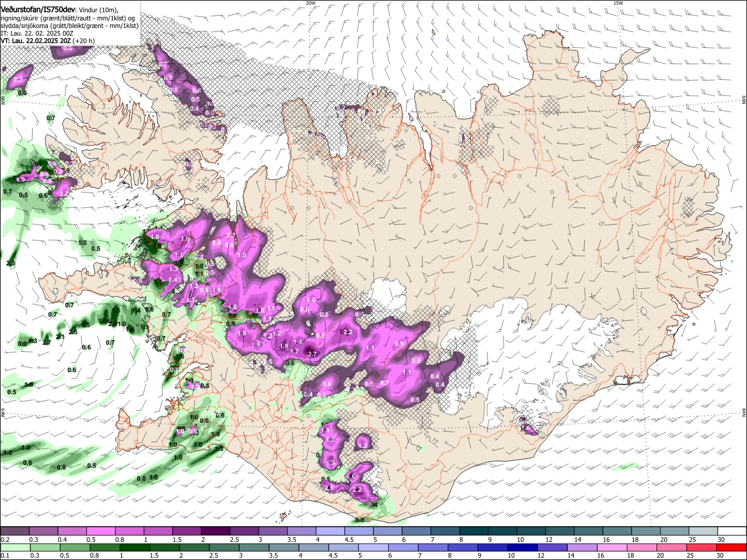Click the '1.9' snowfall value on the map
Image resolution: width=747 pixels, height=560 pixels.
pyautogui.click(x=326, y=430)
